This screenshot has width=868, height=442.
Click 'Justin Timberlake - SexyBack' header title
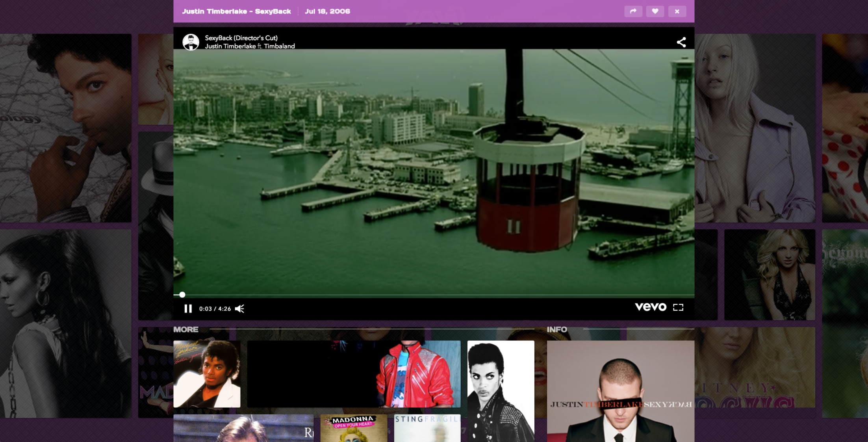[x=236, y=11]
